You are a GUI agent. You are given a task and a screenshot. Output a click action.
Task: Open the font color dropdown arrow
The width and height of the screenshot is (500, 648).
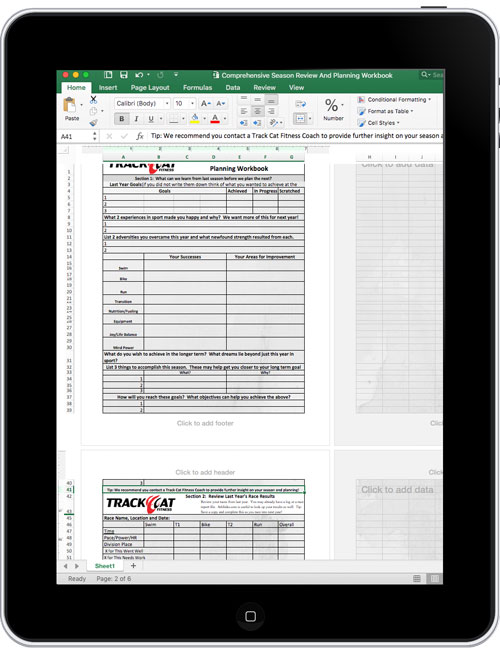click(x=225, y=119)
